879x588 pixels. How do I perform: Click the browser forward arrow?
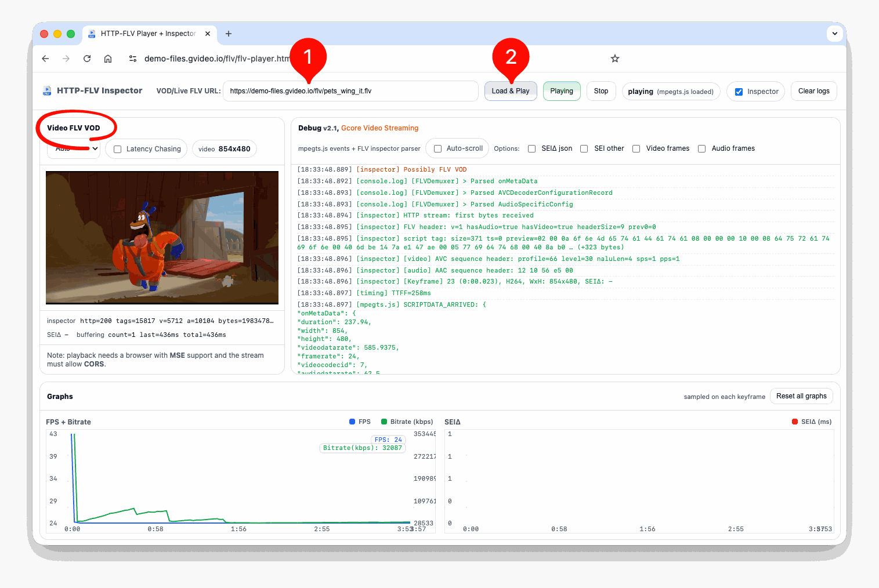[x=66, y=59]
